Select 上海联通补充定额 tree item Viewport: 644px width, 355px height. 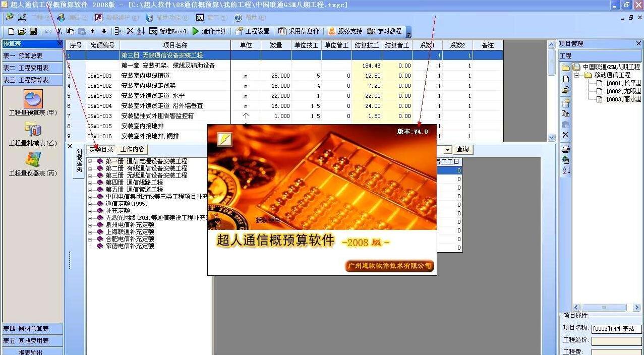130,232
